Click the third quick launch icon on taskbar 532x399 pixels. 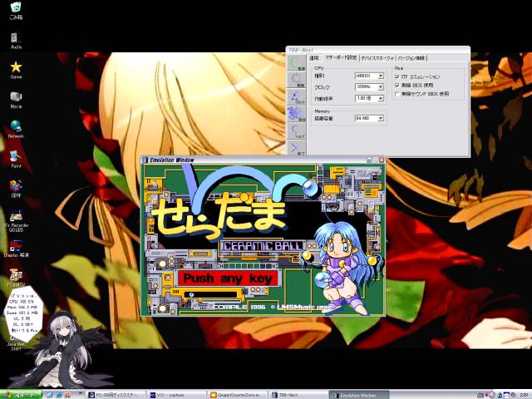coord(67,395)
